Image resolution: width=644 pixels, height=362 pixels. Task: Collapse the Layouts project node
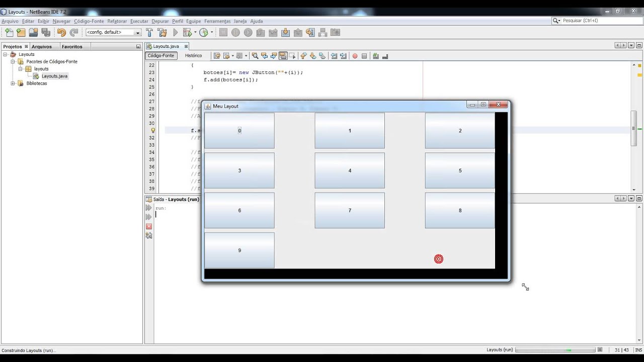click(x=5, y=54)
